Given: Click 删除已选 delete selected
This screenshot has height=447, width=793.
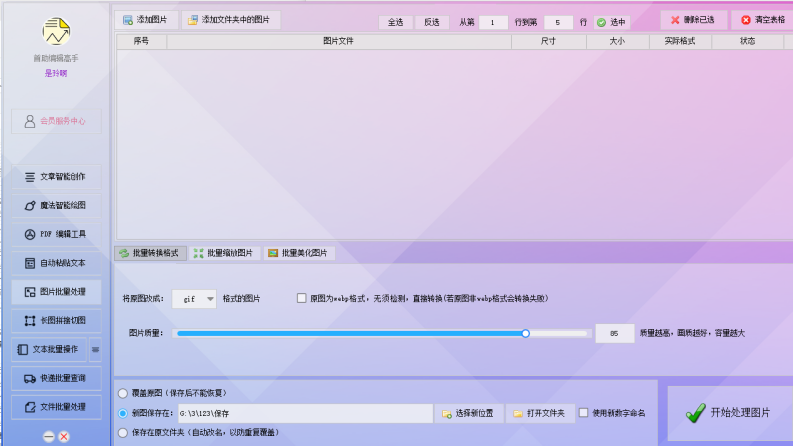Looking at the screenshot, I should click(x=693, y=20).
